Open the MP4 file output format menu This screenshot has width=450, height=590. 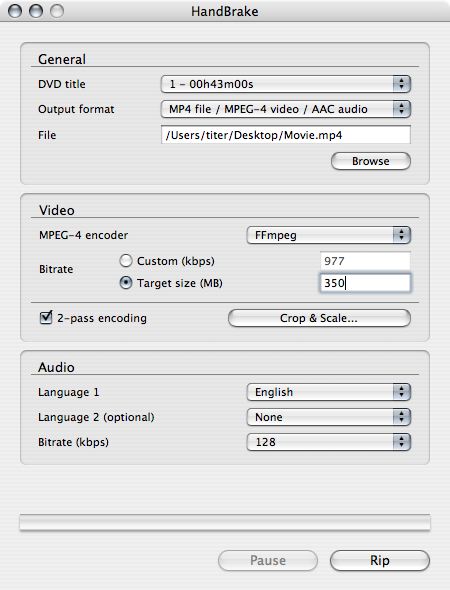tap(286, 109)
